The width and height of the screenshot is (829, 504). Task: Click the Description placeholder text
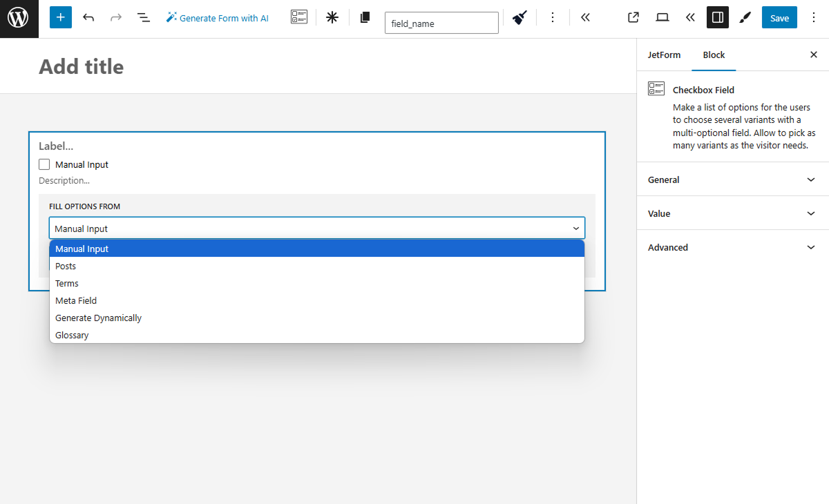click(x=64, y=181)
